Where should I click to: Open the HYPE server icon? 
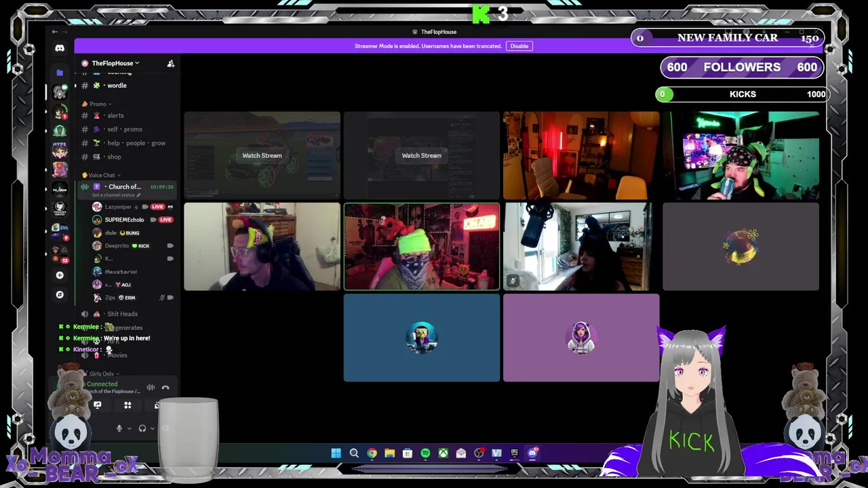point(60,149)
